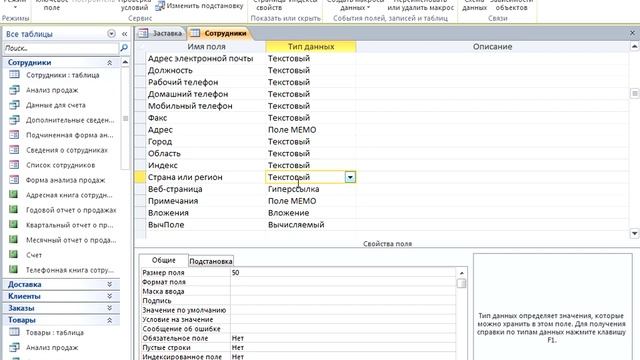Click the Описание column header

(492, 47)
